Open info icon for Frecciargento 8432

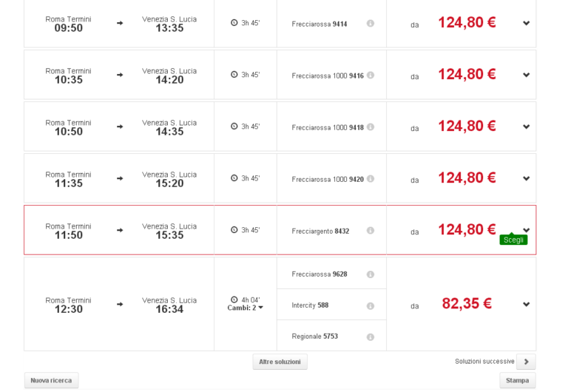371,231
